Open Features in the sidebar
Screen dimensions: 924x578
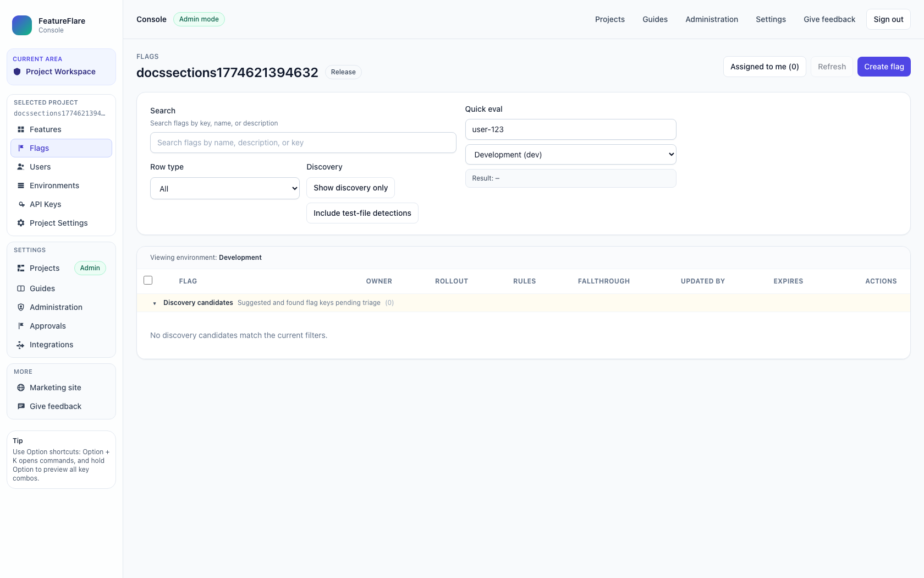click(61, 129)
